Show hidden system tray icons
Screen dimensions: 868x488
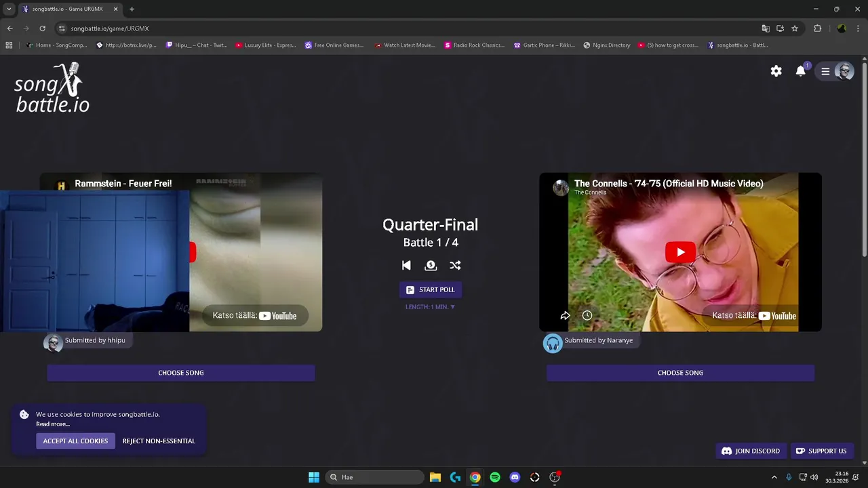point(774,477)
